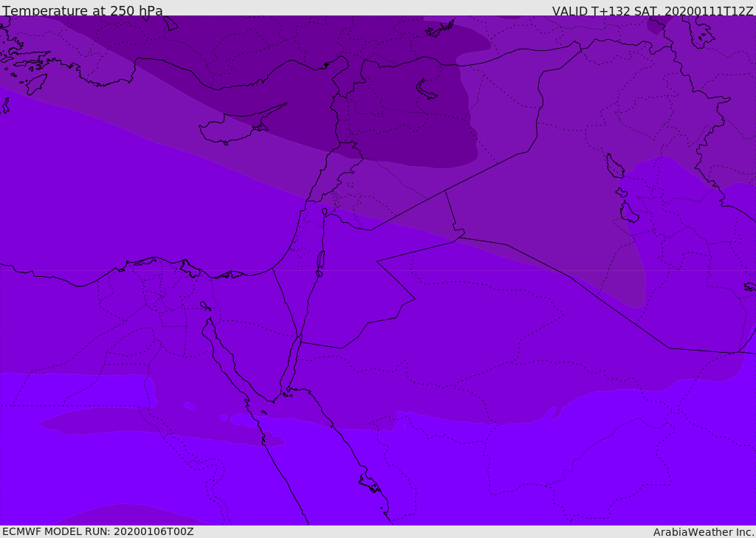Click the Dead Sea outline on the map
The image size is (756, 538).
tap(320, 261)
